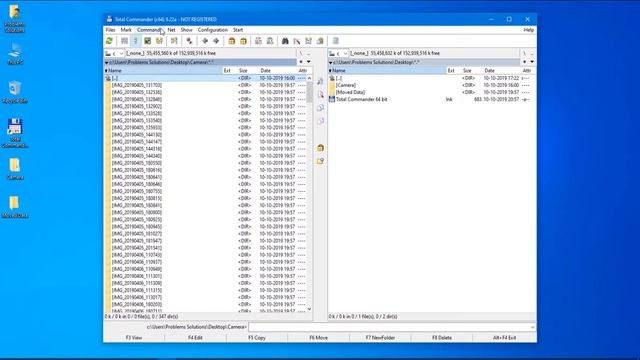Expand right panel directory history arrow
640x360 pixels.
(532, 62)
